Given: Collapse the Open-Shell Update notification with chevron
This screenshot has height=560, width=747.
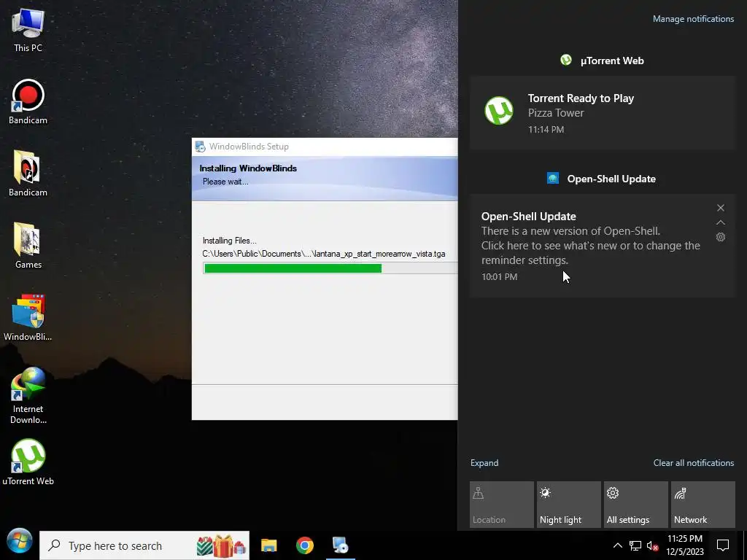Looking at the screenshot, I should point(721,222).
